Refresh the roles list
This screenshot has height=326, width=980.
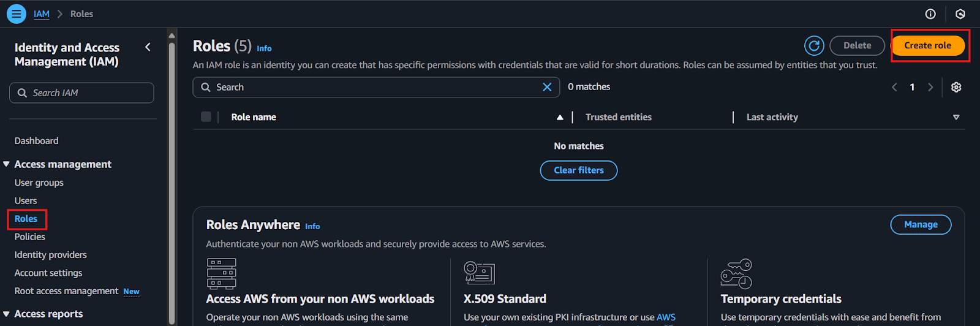coord(814,45)
